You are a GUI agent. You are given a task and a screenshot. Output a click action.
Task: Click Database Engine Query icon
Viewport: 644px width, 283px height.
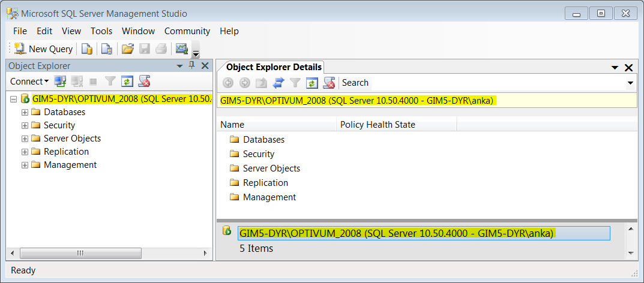(86, 49)
